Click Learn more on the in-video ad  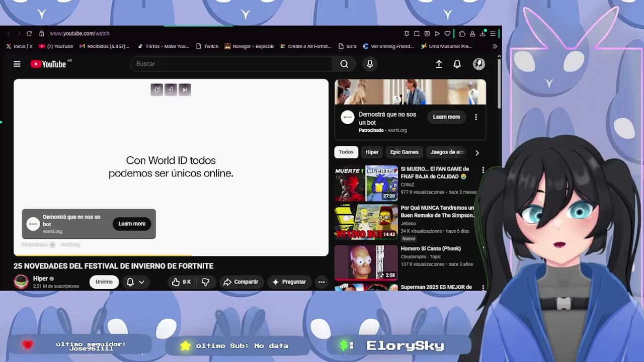(x=132, y=224)
